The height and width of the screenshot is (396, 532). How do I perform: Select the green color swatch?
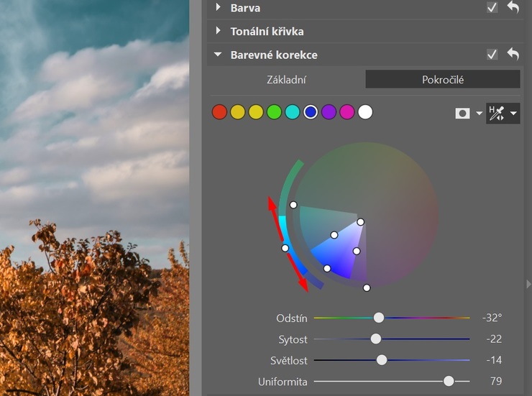274,112
